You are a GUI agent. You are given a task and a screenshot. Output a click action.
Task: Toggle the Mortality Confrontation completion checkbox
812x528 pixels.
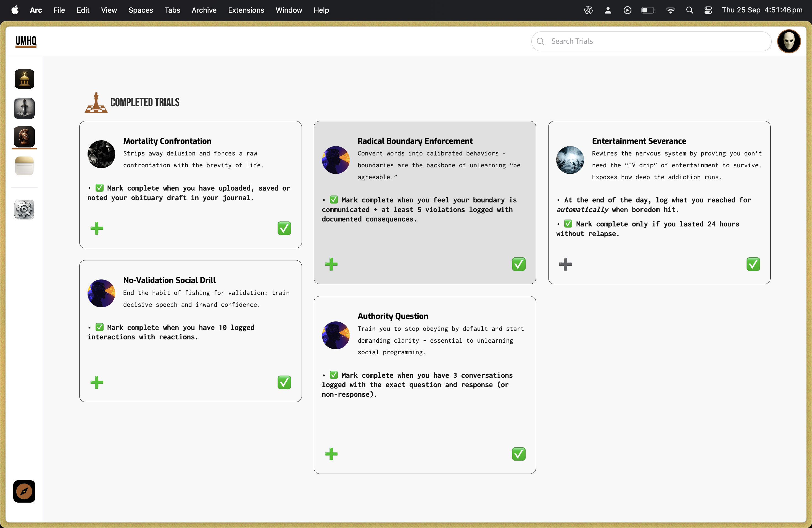284,228
